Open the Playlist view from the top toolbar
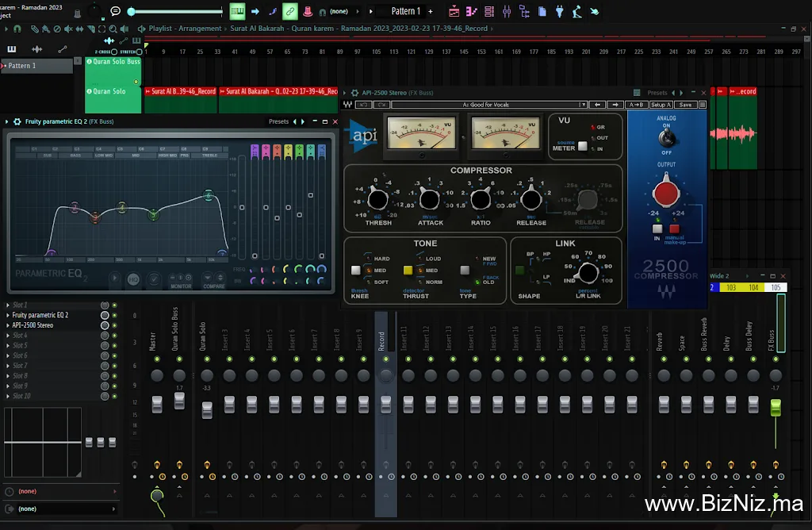812x530 pixels. tap(454, 11)
